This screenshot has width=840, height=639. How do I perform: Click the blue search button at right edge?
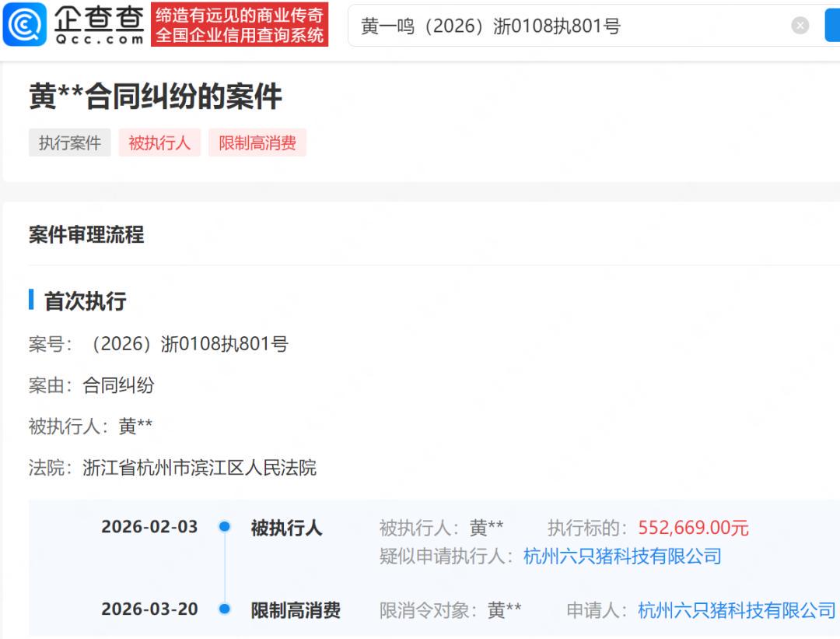[831, 26]
